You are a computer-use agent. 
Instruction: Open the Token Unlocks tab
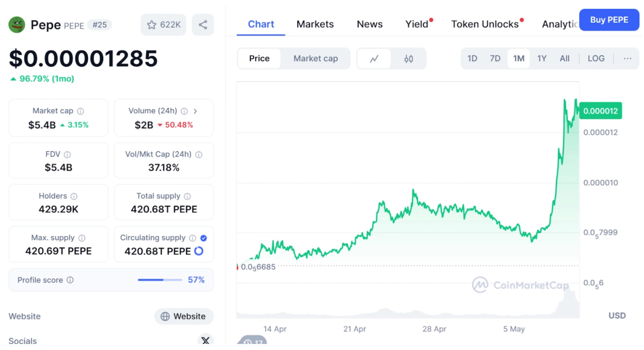(485, 24)
